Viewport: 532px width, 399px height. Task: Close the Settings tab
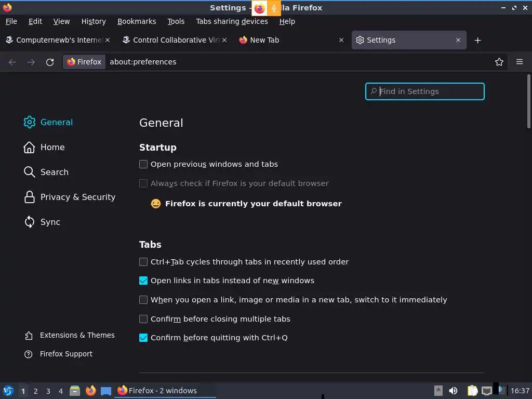click(x=458, y=40)
